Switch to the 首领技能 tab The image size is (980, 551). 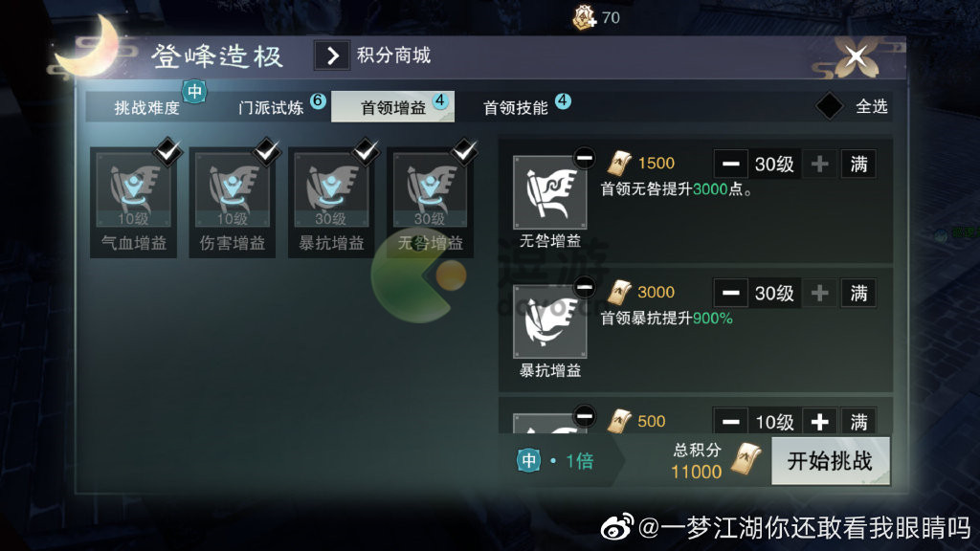click(516, 107)
